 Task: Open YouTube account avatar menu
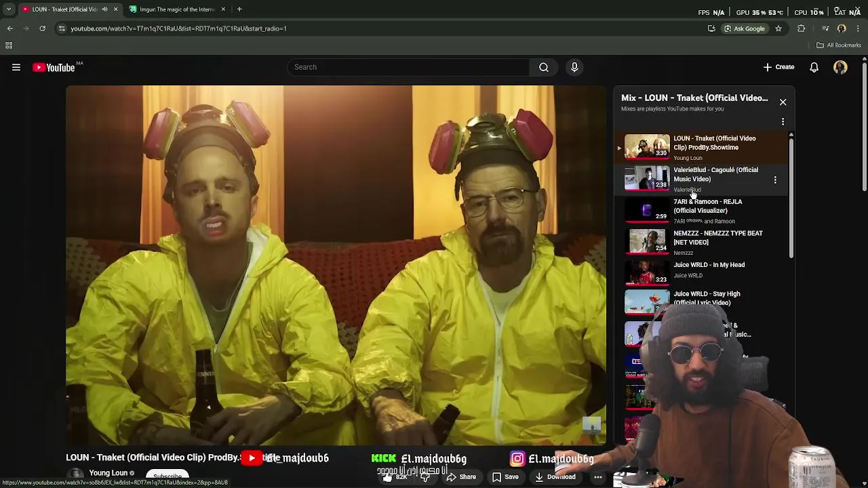pyautogui.click(x=840, y=67)
